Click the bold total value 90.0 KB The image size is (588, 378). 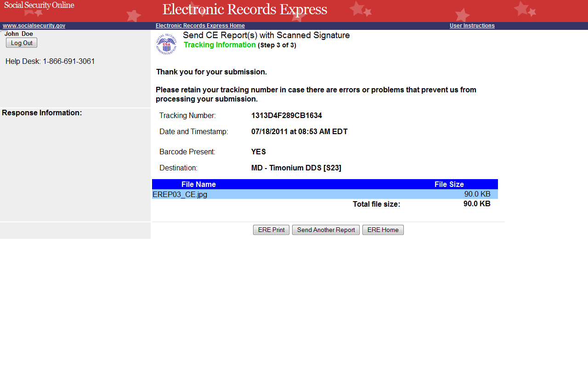pos(477,204)
